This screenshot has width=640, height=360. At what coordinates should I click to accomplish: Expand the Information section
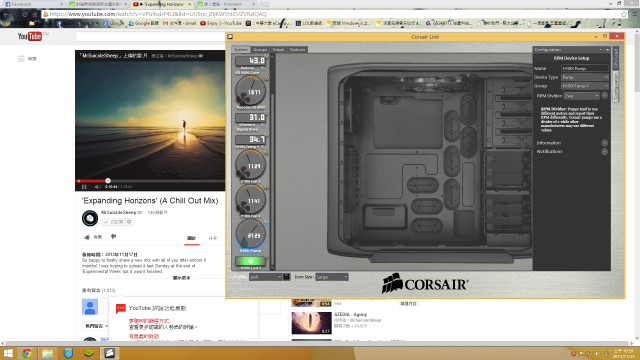[x=604, y=143]
